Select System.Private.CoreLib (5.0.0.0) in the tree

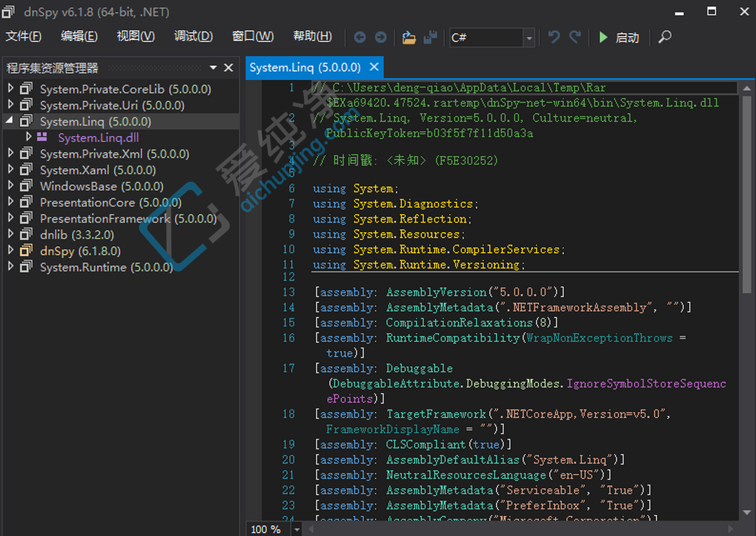[125, 89]
